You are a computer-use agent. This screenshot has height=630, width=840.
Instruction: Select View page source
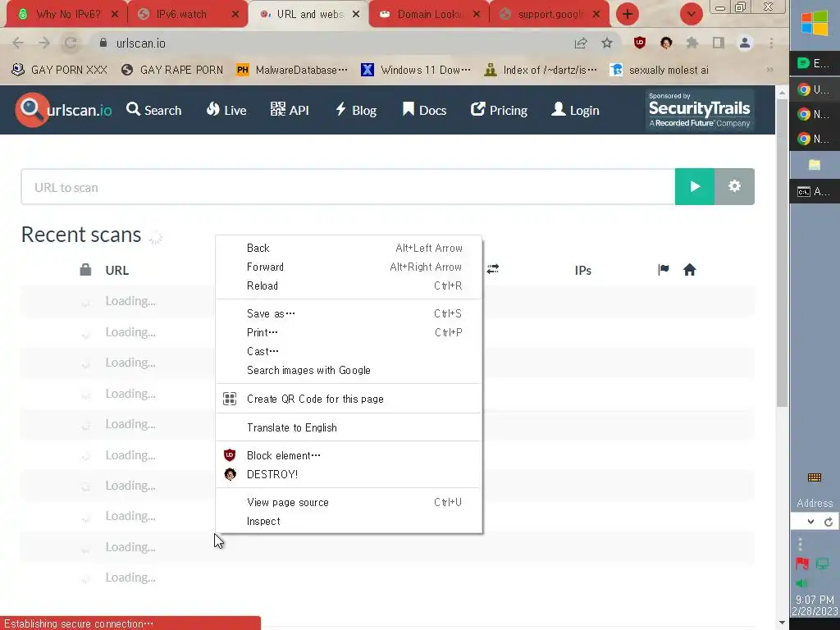[x=349, y=502]
